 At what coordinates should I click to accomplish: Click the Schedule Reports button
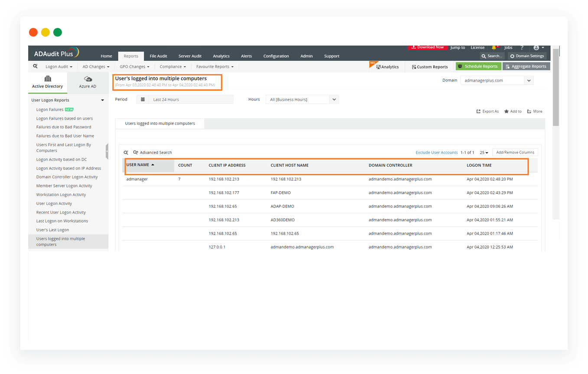pyautogui.click(x=478, y=66)
